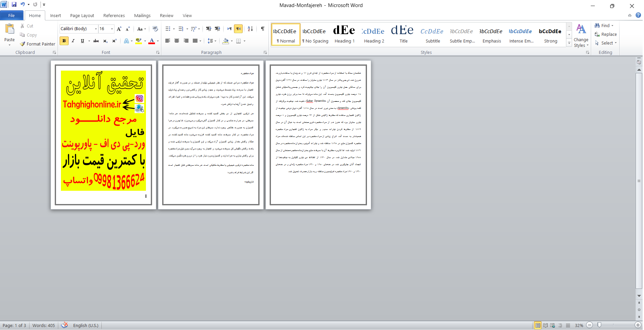This screenshot has width=644, height=330.
Task: Open font name dropdown
Action: [x=96, y=29]
